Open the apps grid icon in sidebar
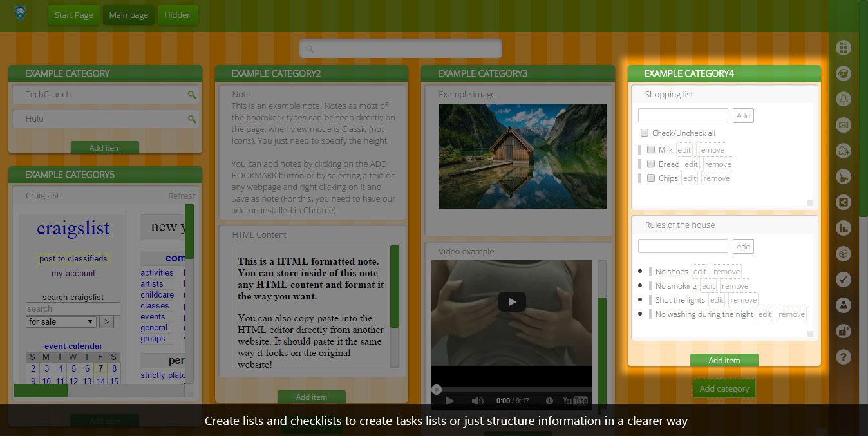868x436 pixels. [x=843, y=48]
